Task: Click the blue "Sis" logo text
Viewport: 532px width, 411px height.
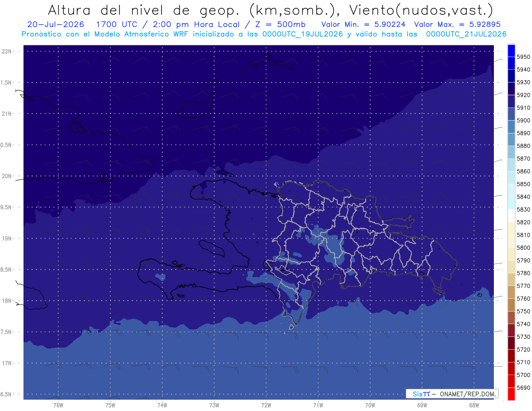Action: 418,394
